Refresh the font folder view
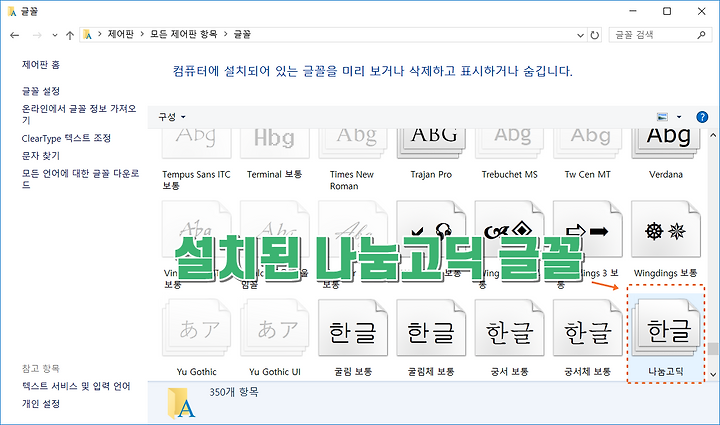This screenshot has width=720, height=425. pos(595,35)
